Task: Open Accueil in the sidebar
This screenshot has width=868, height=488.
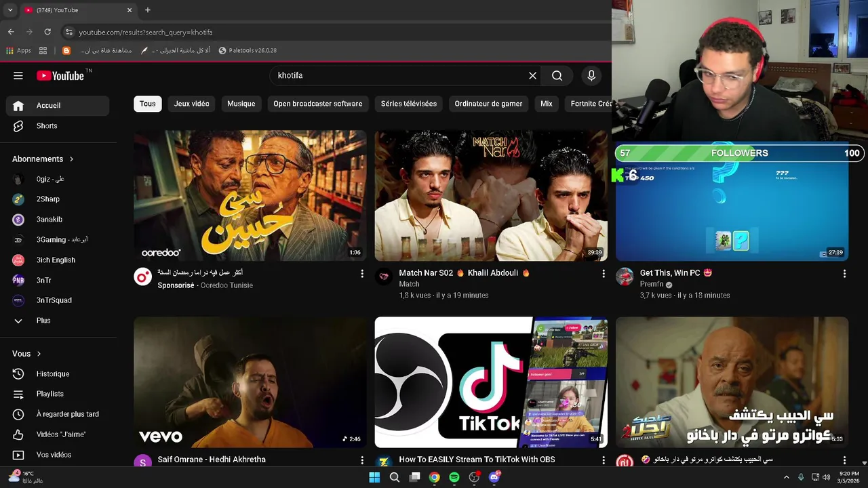Action: tap(58, 106)
